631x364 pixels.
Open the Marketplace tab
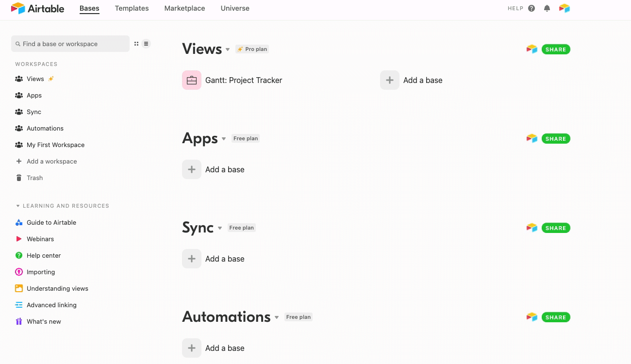point(184,8)
